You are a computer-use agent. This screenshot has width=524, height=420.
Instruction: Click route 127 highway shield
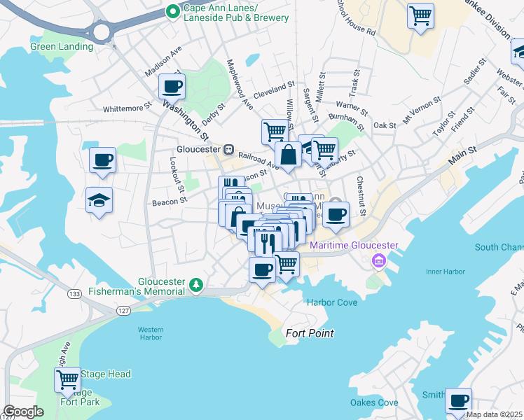point(123,311)
